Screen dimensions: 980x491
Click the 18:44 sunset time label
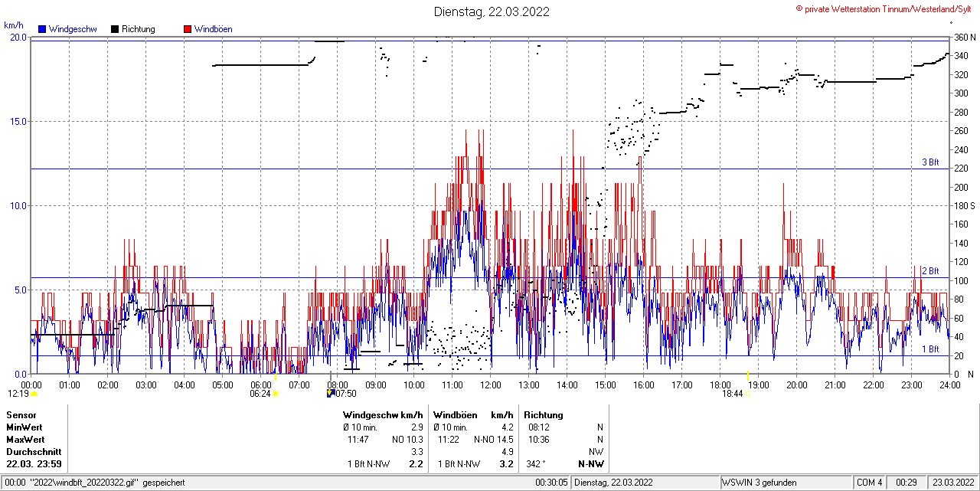[x=733, y=394]
